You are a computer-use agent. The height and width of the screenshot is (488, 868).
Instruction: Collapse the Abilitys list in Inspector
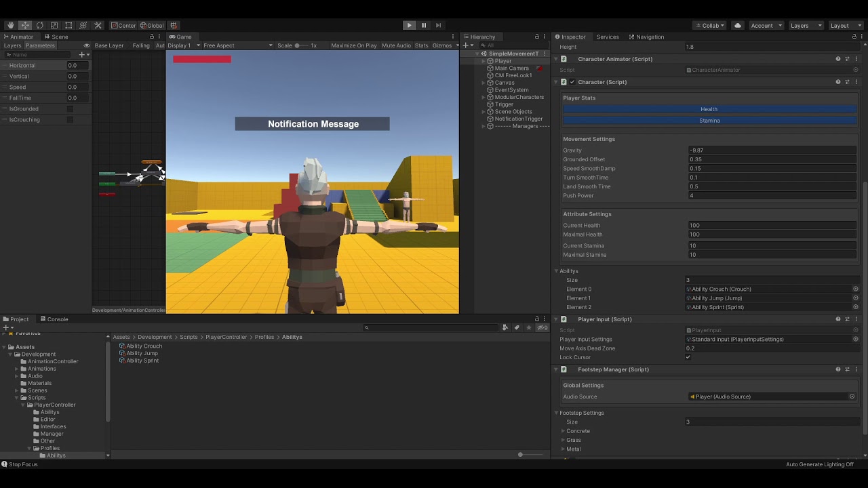coord(556,271)
